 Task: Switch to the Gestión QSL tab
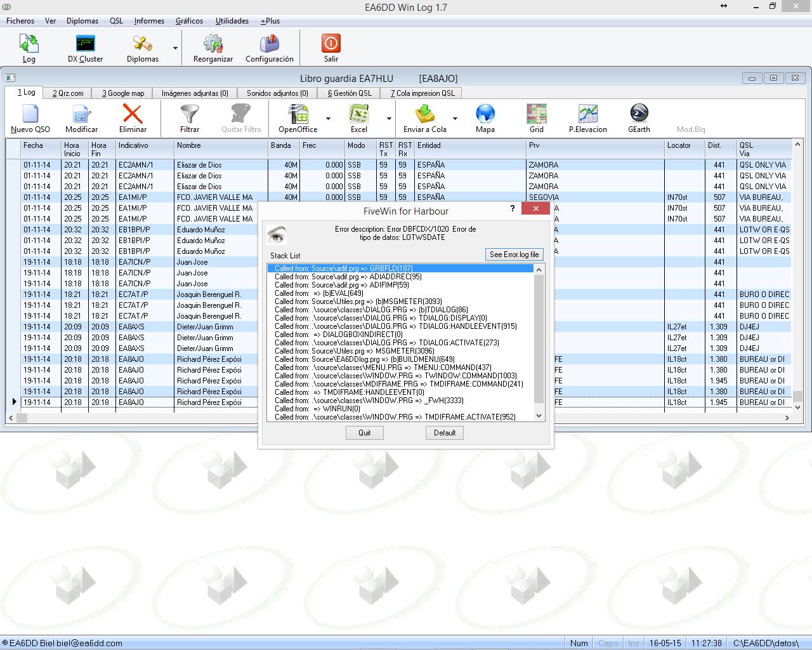click(x=350, y=93)
